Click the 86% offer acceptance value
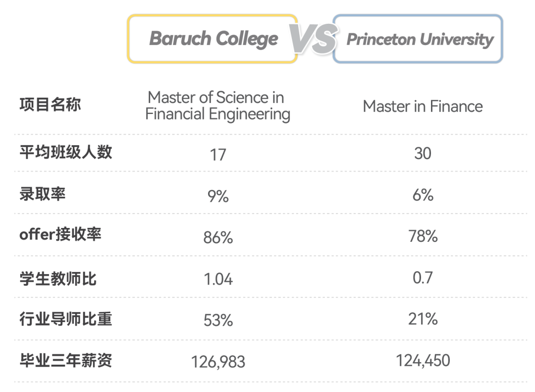535x392 pixels. tap(218, 238)
